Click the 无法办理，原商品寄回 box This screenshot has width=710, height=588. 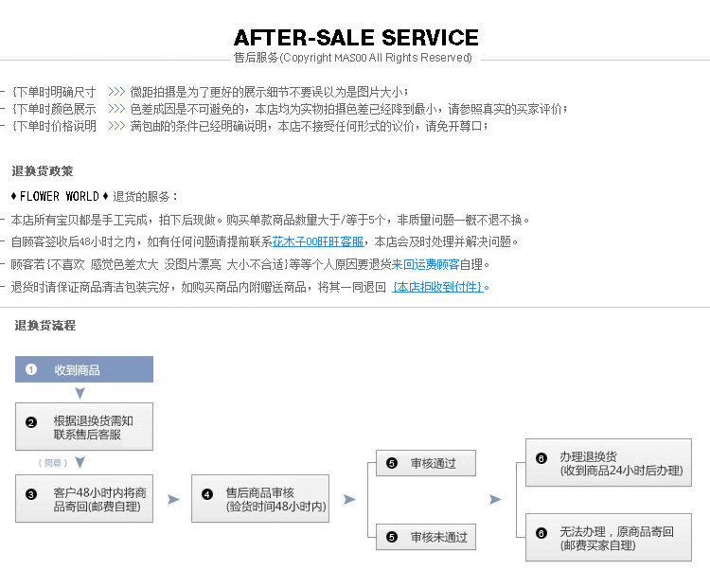609,538
